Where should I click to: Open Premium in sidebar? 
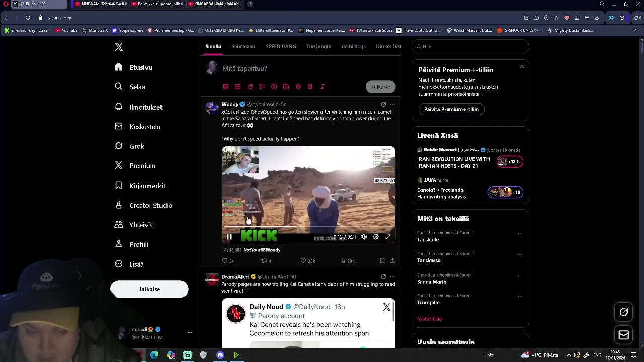pyautogui.click(x=135, y=166)
